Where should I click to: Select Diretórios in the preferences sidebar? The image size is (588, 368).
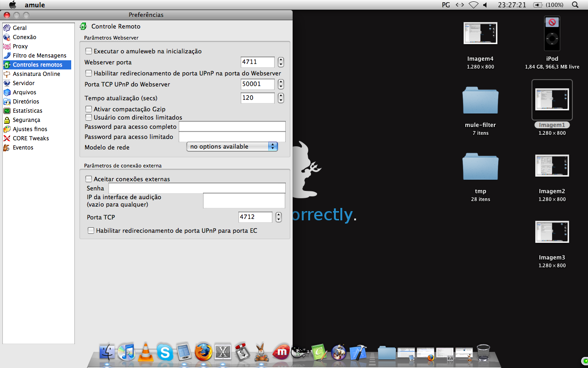26,102
